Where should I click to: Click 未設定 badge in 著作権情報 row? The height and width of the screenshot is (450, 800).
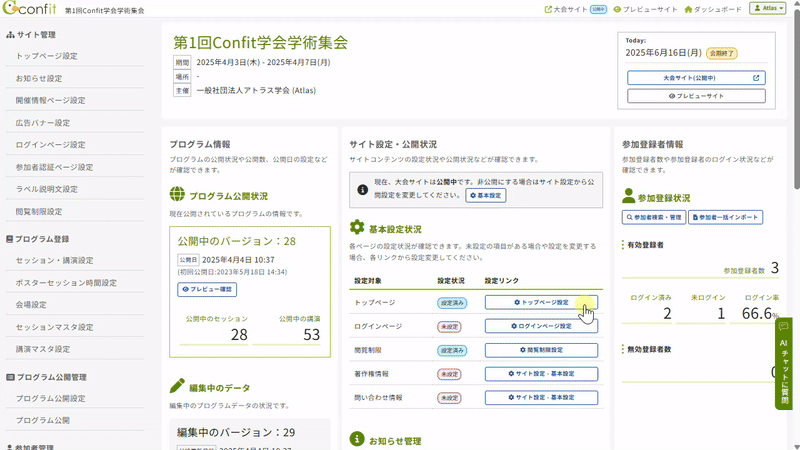[449, 374]
